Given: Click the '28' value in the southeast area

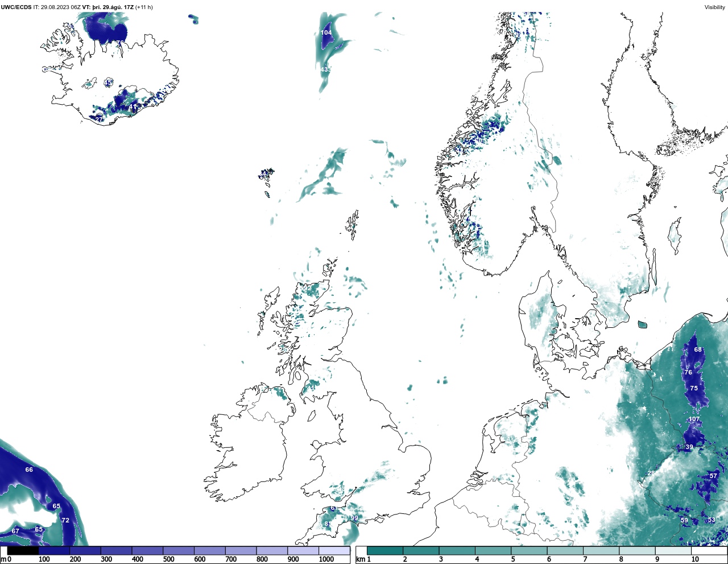Looking at the screenshot, I should point(651,473).
